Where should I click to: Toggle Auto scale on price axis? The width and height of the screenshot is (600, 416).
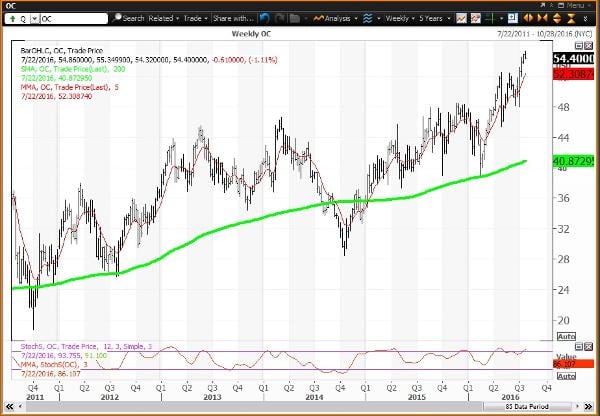pos(563,338)
